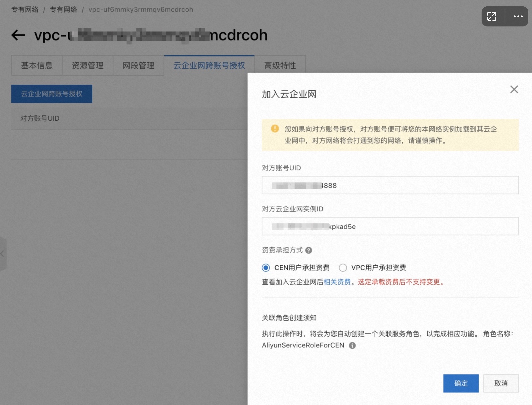Expand the collapsed left sidebar handle

[x=2, y=254]
